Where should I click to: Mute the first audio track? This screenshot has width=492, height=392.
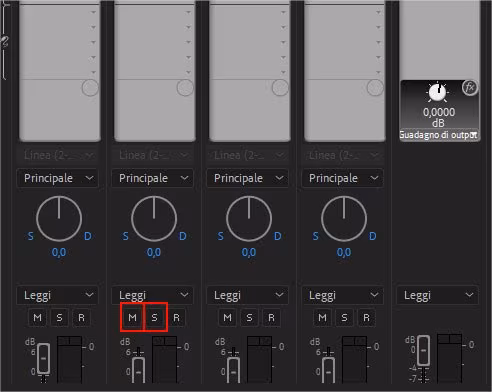pos(37,317)
